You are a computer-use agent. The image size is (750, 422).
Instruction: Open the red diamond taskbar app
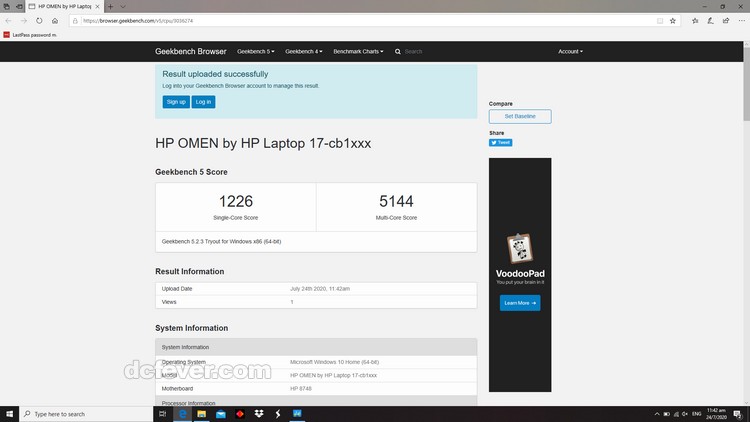(240, 414)
